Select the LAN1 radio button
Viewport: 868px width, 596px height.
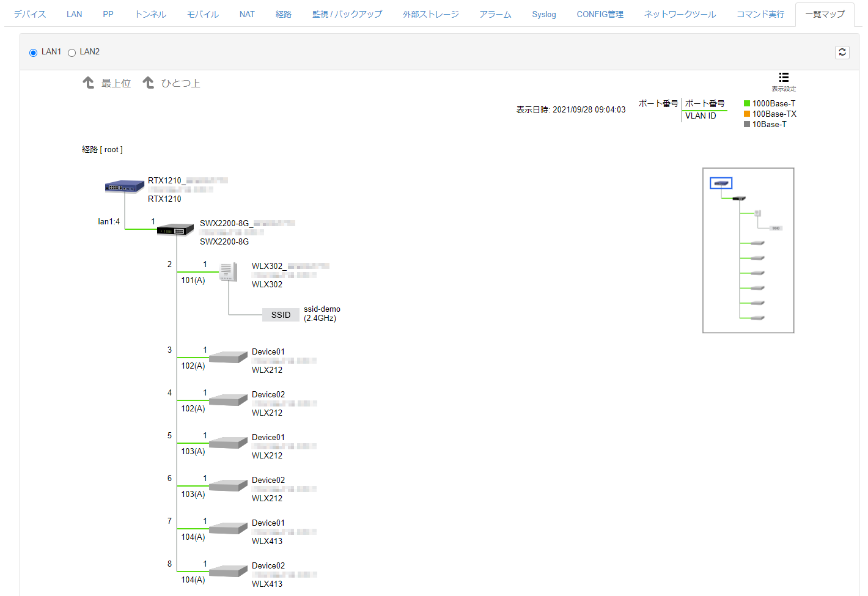point(34,53)
